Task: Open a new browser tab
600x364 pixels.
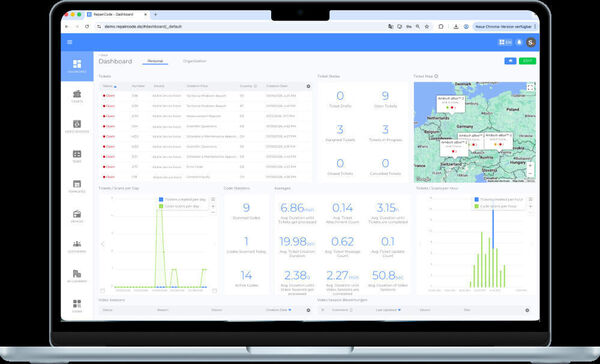Action: tap(155, 15)
